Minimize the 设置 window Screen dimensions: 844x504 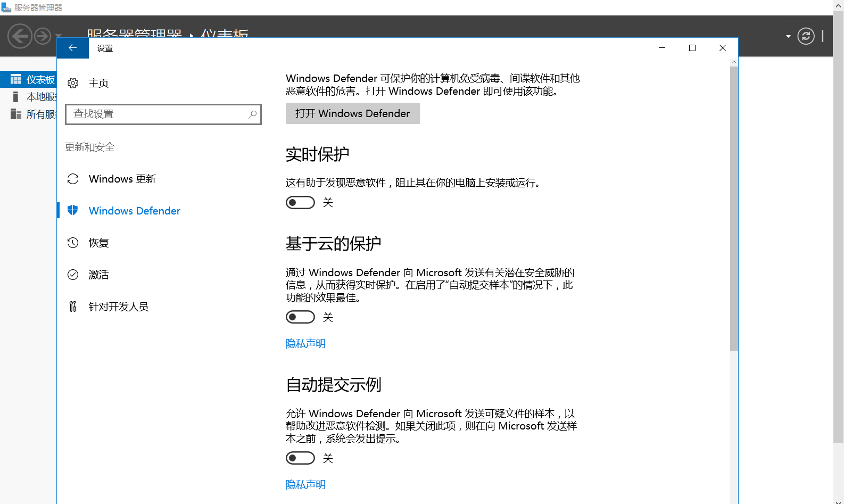662,48
